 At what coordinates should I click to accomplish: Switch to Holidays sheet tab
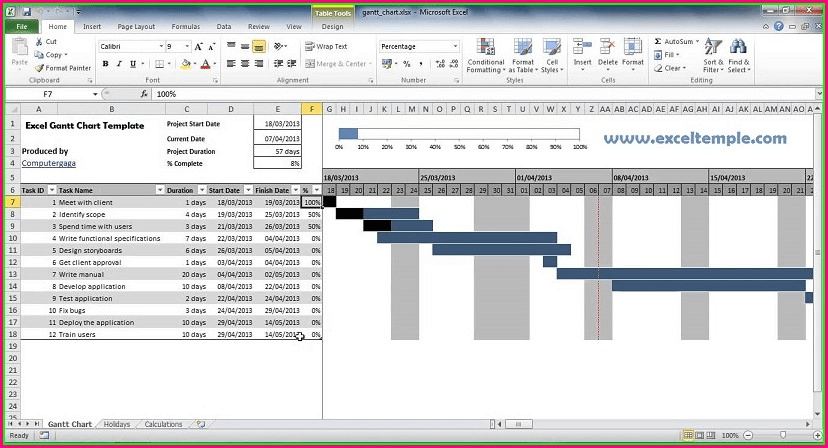pyautogui.click(x=117, y=424)
